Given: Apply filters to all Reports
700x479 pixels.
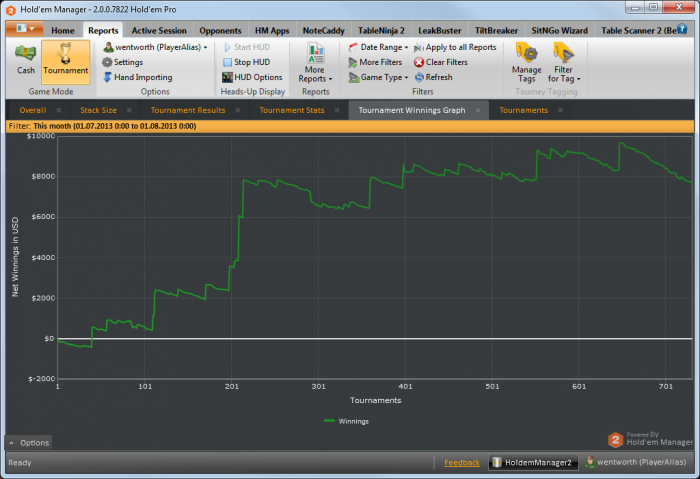Looking at the screenshot, I should tap(455, 47).
